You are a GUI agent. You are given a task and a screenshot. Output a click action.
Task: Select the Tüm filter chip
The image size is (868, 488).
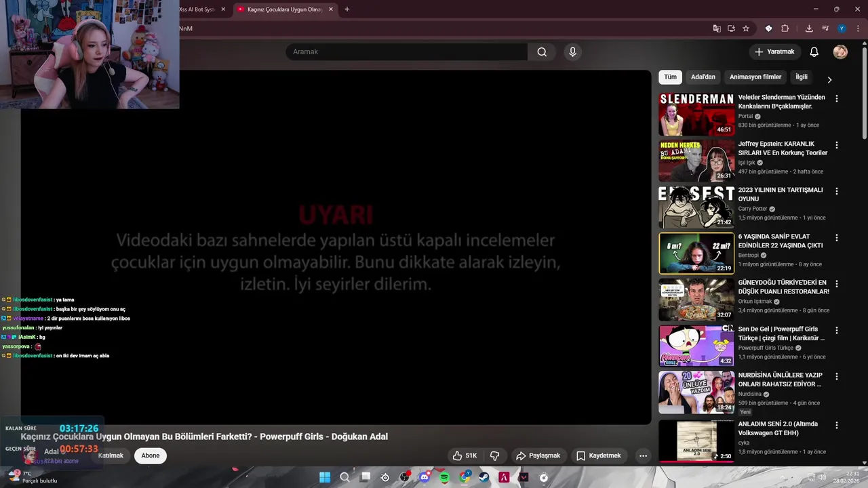[x=670, y=77]
